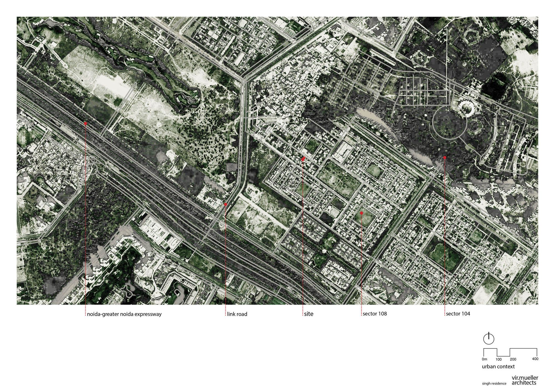Click the 'link road' label
Image resolution: width=555 pixels, height=392 pixels.
[237, 314]
